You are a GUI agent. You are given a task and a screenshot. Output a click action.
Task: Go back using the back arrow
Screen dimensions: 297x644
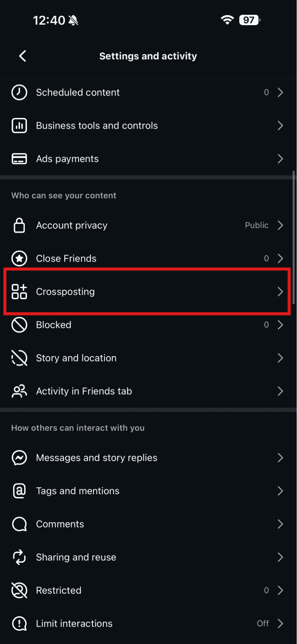[22, 56]
